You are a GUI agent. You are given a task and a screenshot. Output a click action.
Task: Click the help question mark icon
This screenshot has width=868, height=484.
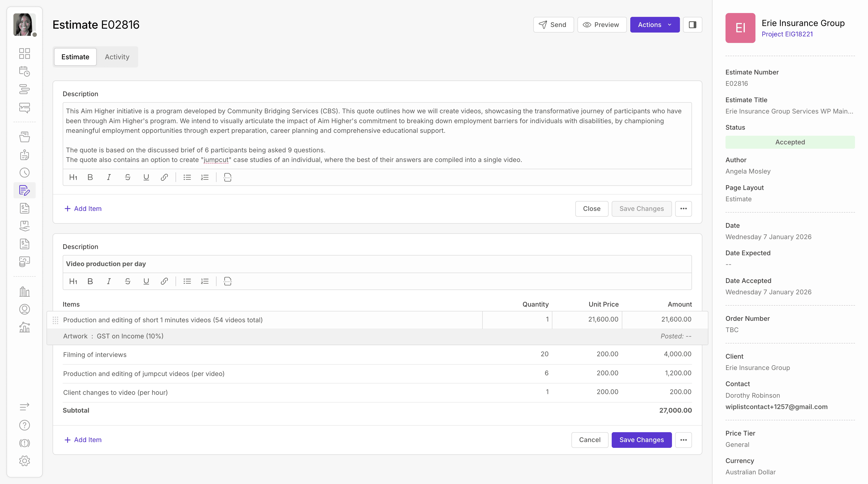[24, 425]
